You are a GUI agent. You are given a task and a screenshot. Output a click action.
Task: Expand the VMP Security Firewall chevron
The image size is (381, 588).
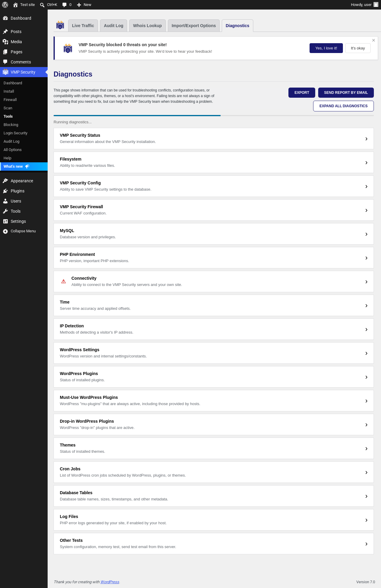(366, 210)
